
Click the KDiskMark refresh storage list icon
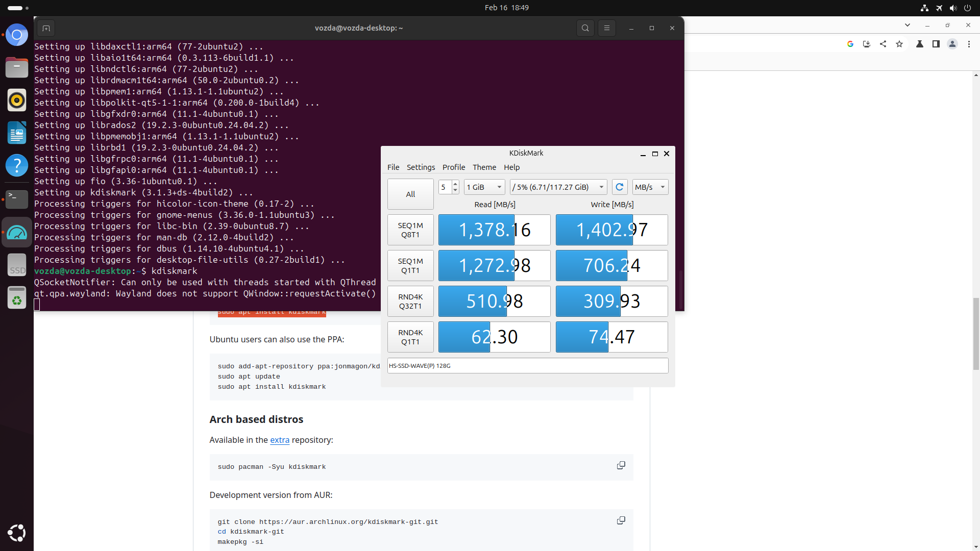coord(619,187)
